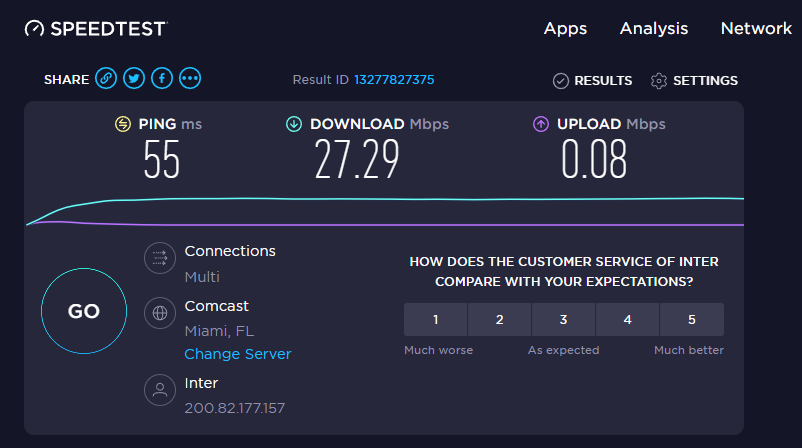This screenshot has height=448, width=802.
Task: Click the Inter provider name
Action: [x=202, y=383]
